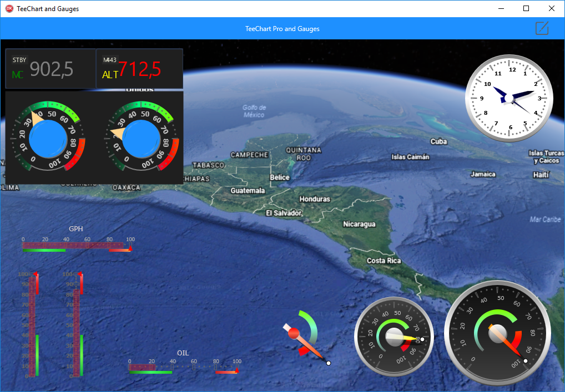Click the leftmost vertical linear gauge
Screen dimensions: 565x392
pos(32,324)
